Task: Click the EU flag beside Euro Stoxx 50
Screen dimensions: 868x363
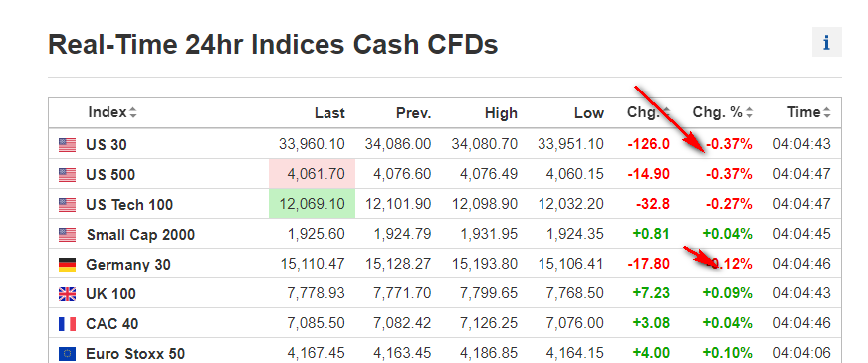Action: pyautogui.click(x=67, y=354)
